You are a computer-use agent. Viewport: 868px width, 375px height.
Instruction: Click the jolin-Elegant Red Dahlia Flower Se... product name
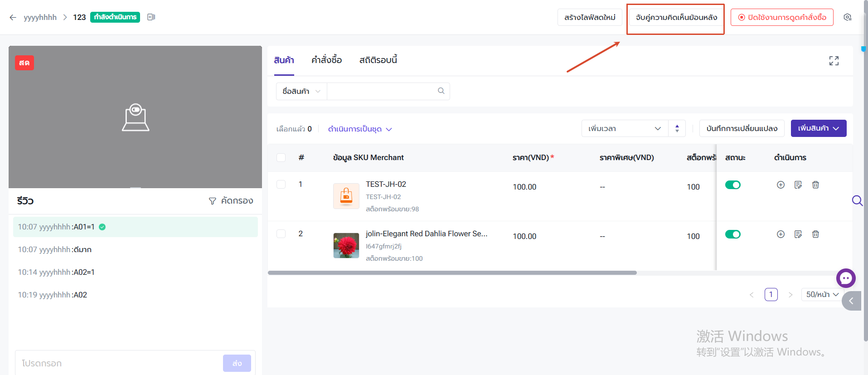(x=427, y=234)
